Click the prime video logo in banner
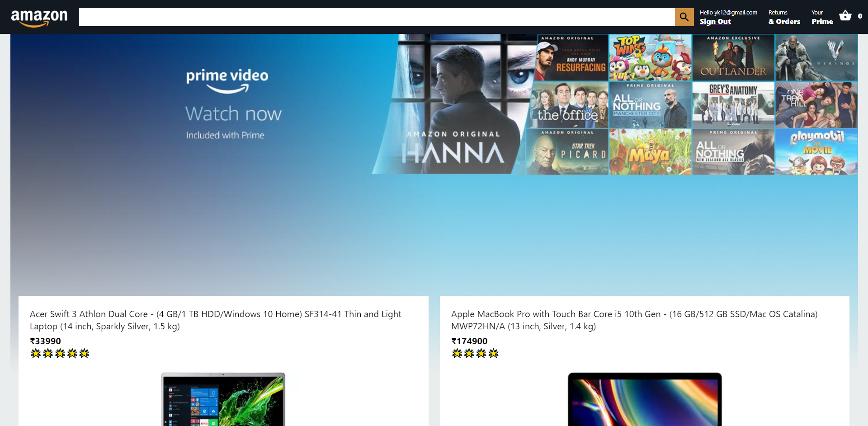This screenshot has width=868, height=426. point(227,80)
